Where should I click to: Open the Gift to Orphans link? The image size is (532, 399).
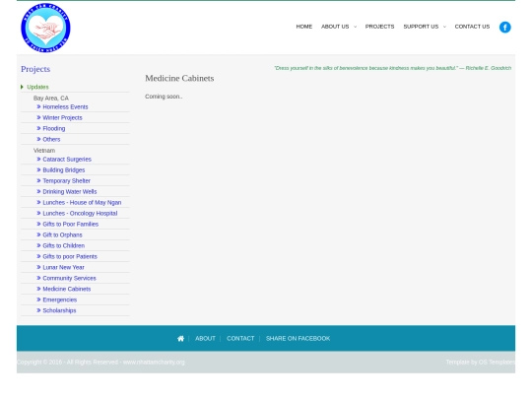[x=62, y=235]
